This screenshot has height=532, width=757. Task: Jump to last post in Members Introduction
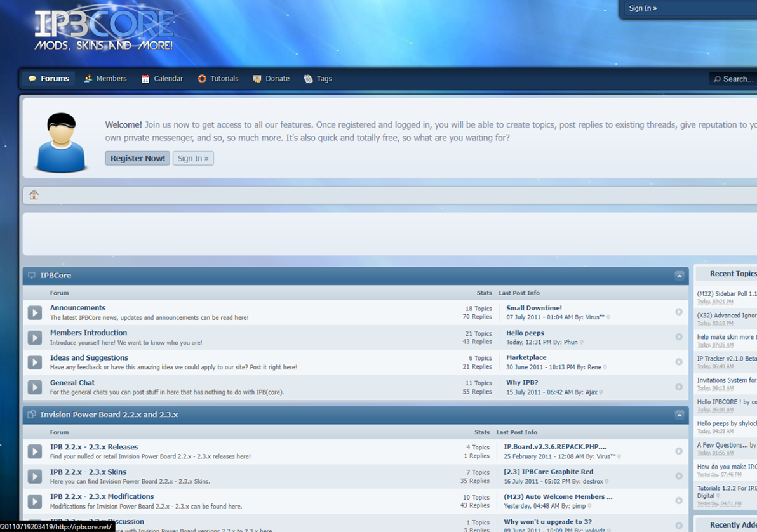679,337
